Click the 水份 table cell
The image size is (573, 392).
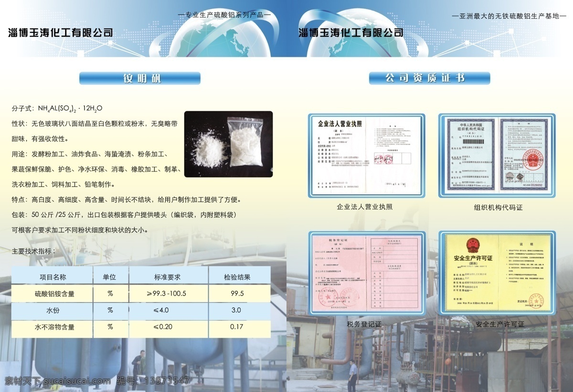[x=53, y=310]
